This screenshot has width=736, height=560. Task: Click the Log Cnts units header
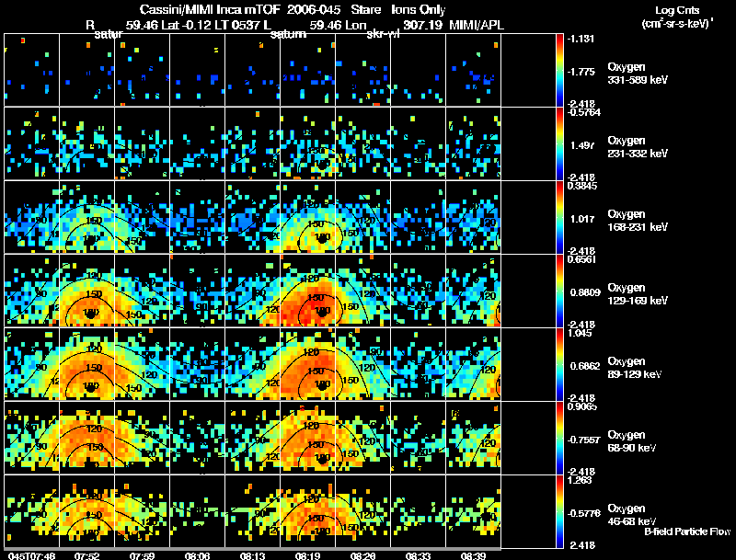point(677,17)
